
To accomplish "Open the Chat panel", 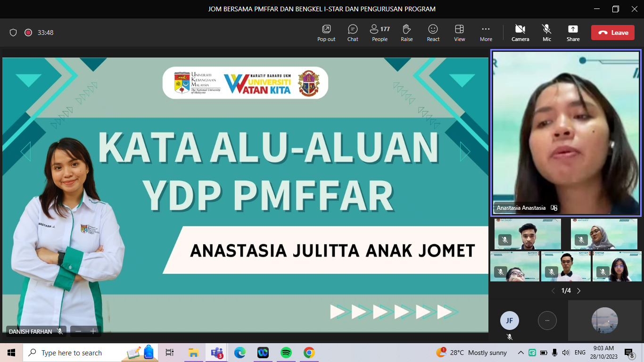I will tap(353, 33).
